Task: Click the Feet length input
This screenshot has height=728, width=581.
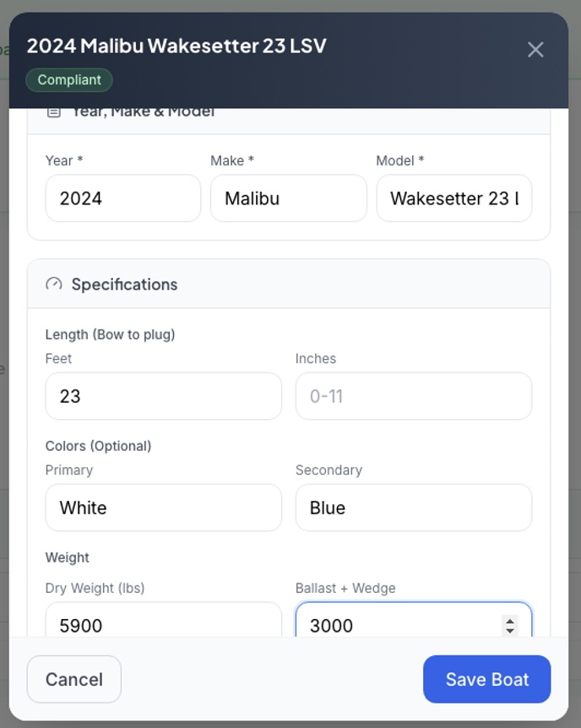Action: [x=163, y=396]
